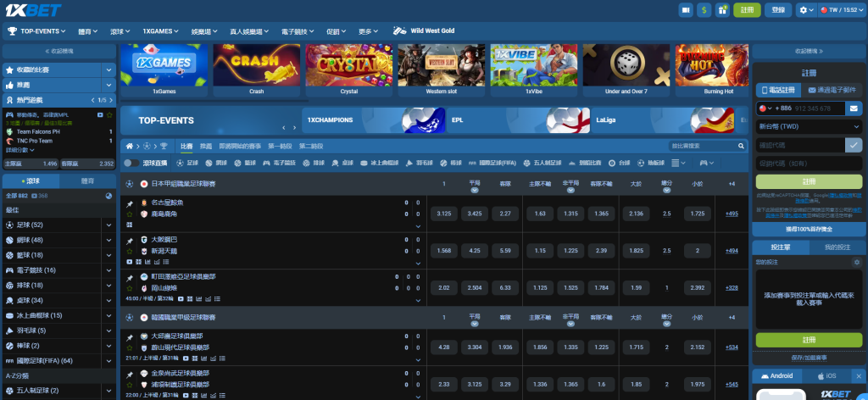Click the 3.125 odds for 名古屋鯨魚
This screenshot has height=400, width=868.
[x=444, y=214]
